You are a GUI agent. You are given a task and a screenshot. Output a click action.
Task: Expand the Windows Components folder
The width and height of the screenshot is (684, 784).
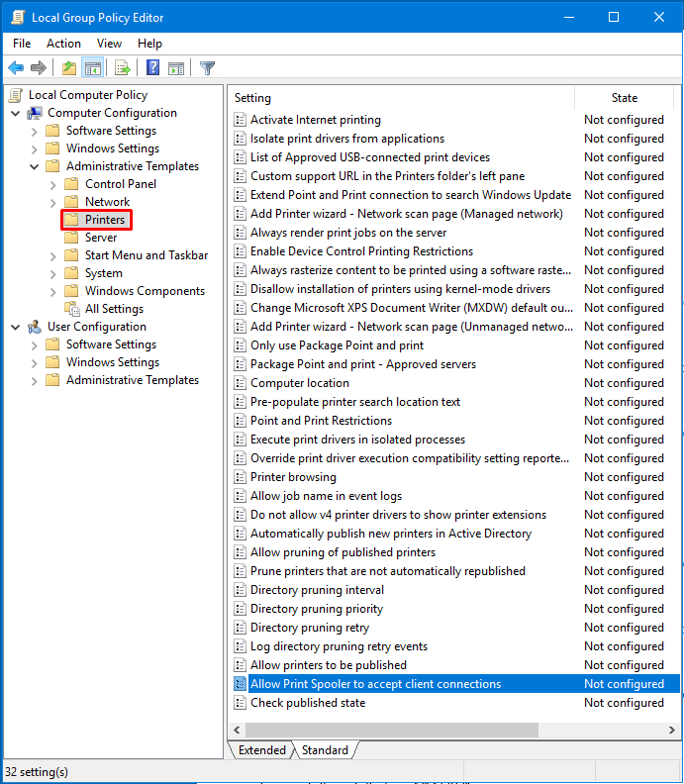pyautogui.click(x=52, y=291)
